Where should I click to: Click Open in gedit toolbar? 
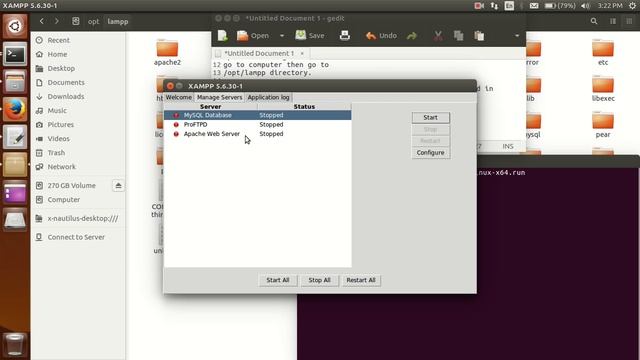(253, 36)
